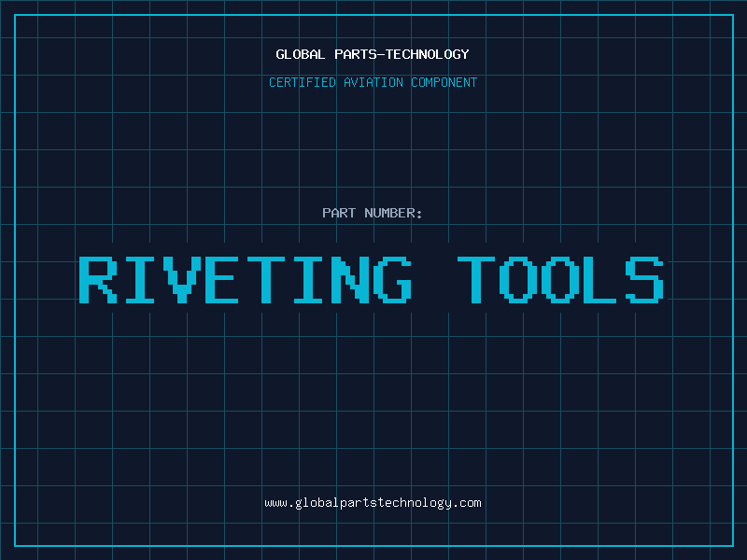
Task: Click the letter R starting RIVETING
Action: point(99,279)
